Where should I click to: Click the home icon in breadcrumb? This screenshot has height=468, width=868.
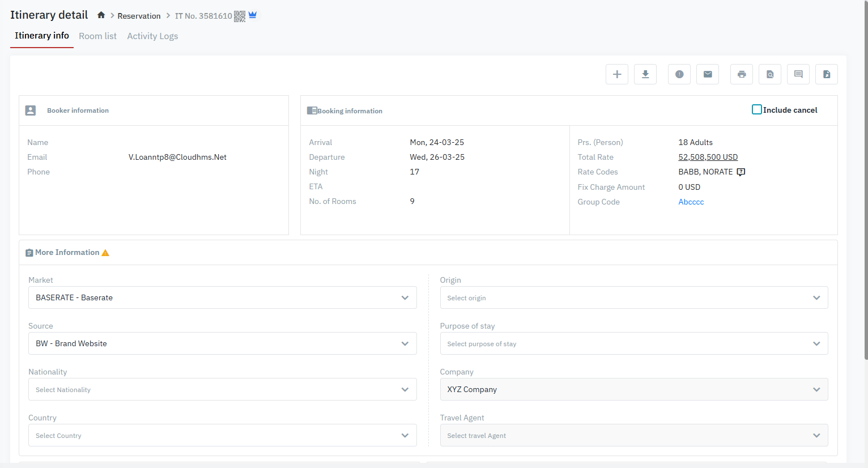(x=101, y=15)
